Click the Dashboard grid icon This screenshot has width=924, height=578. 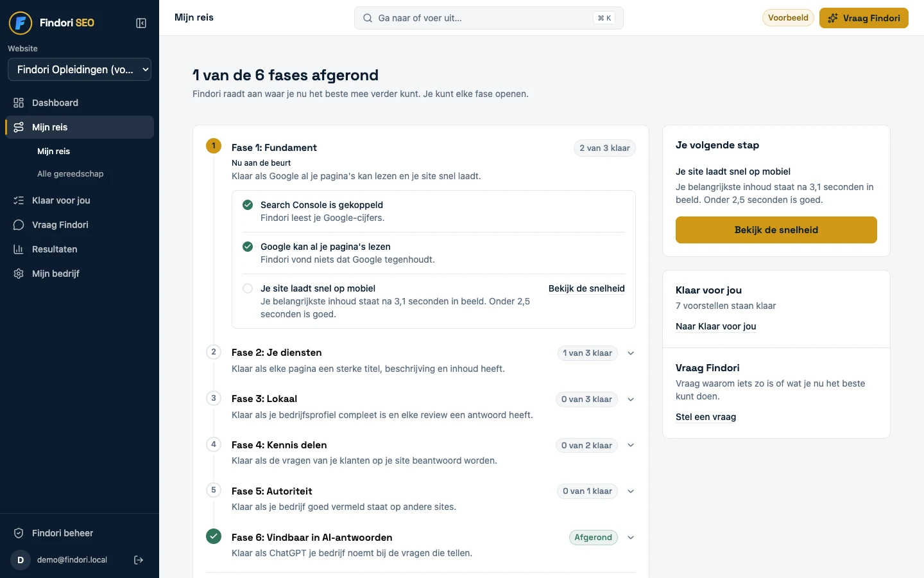coord(19,103)
